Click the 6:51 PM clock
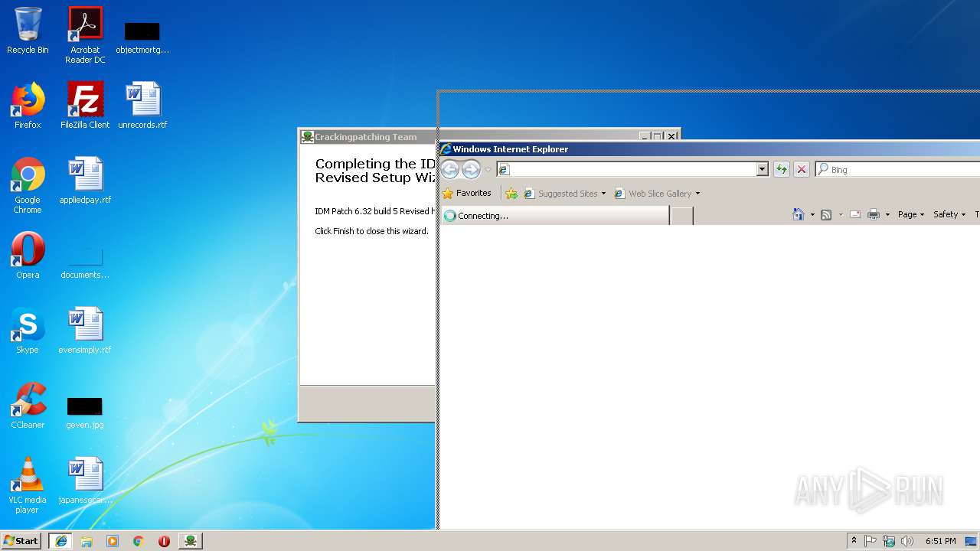The image size is (980, 551). pyautogui.click(x=940, y=541)
